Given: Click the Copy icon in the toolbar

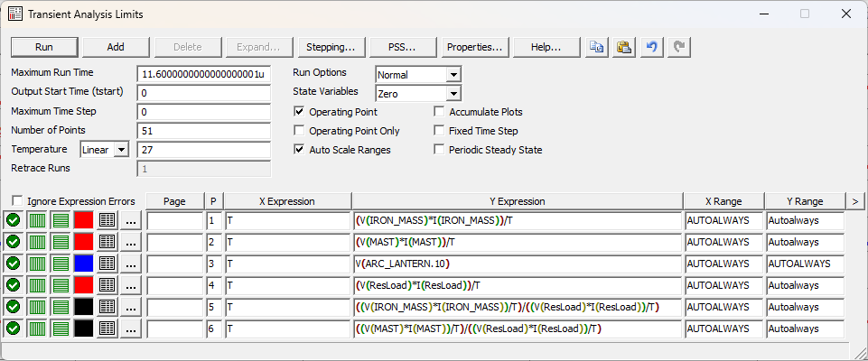Looking at the screenshot, I should click(596, 47).
